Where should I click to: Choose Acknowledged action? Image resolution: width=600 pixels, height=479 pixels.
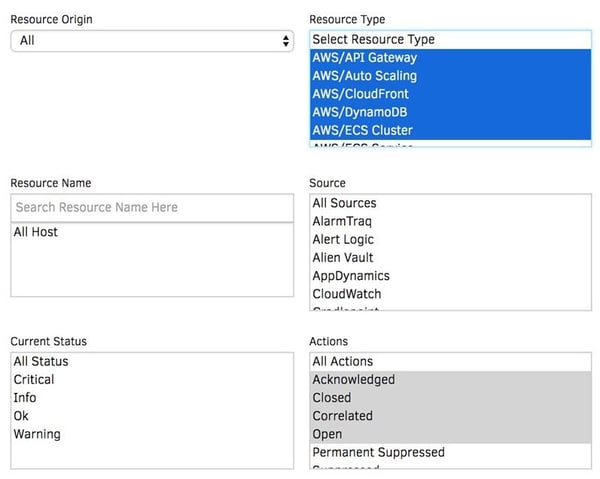[450, 380]
